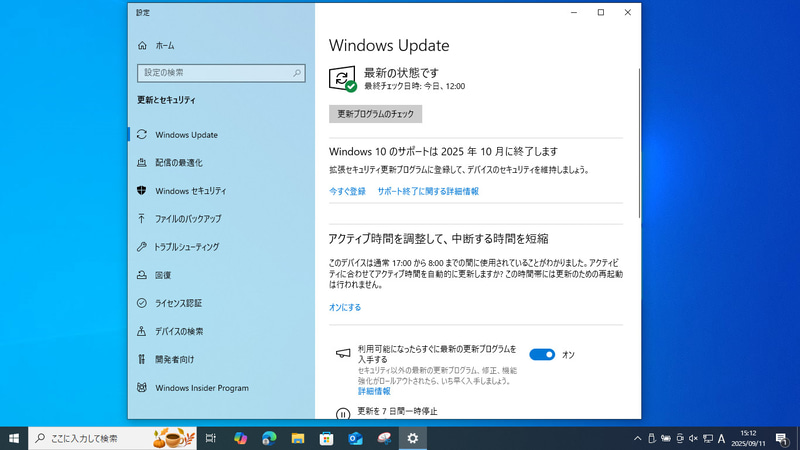Viewport: 800px width, 450px height.
Task: Open the 詳細情報 link under latest updates
Action: (374, 391)
